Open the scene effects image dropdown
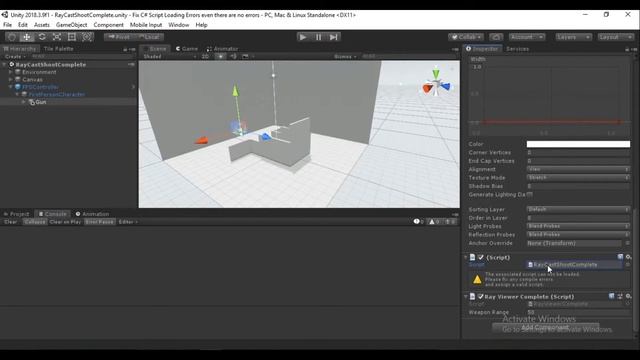Screen dimensions: 640x360 (x=247, y=56)
